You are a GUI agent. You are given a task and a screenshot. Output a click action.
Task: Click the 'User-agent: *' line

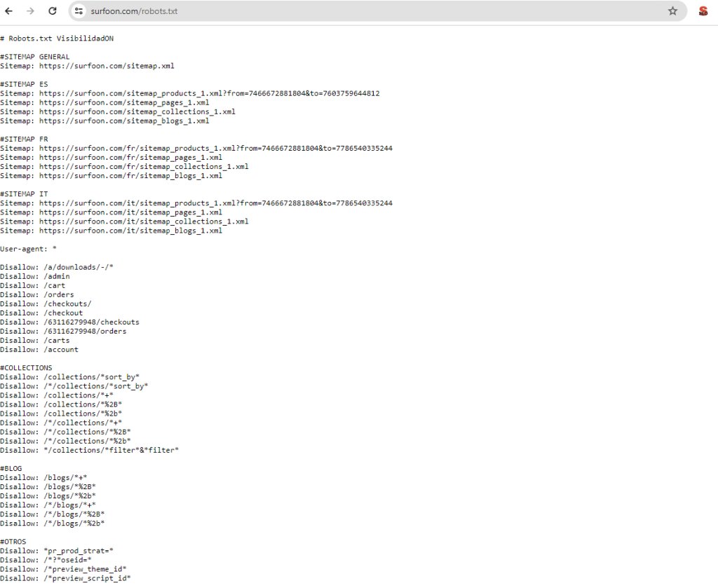(x=28, y=249)
